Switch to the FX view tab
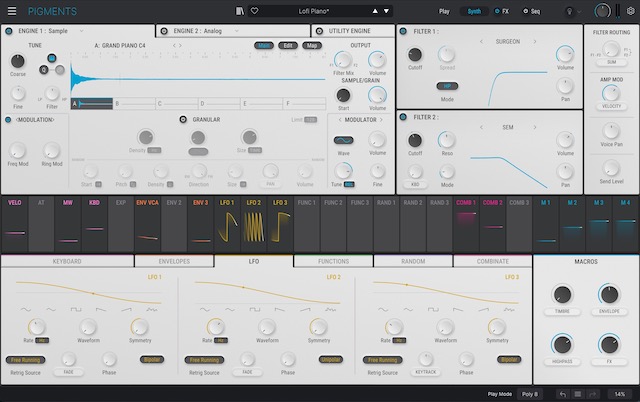 click(502, 11)
